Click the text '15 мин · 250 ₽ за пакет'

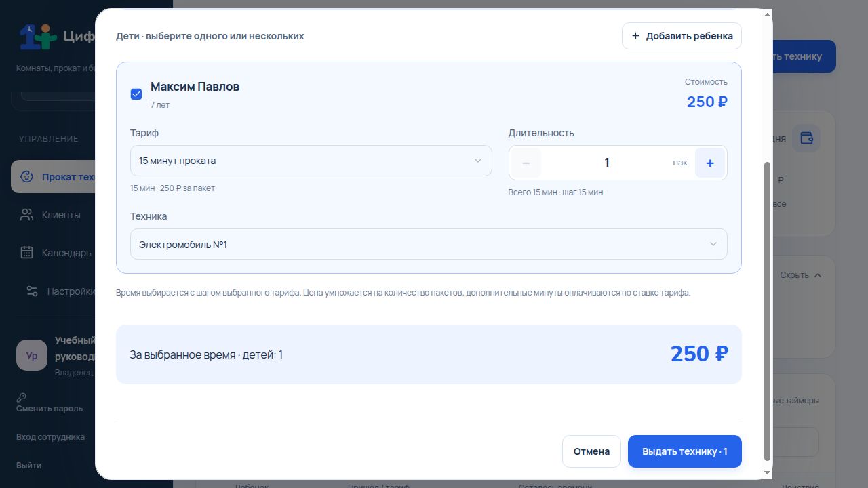(172, 188)
